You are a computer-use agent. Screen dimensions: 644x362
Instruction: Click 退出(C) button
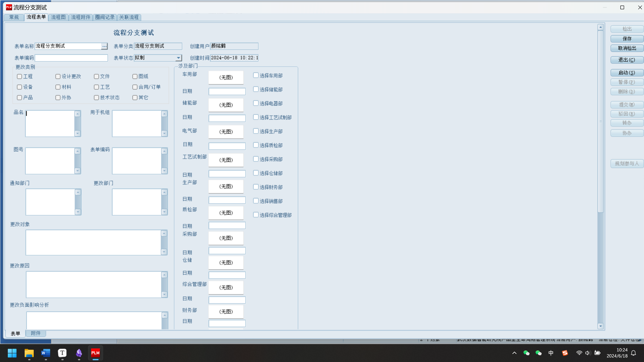(627, 60)
